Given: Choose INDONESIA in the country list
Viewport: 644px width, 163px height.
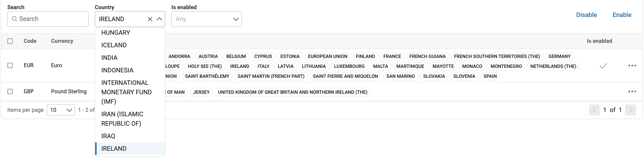Looking at the screenshot, I should (117, 70).
